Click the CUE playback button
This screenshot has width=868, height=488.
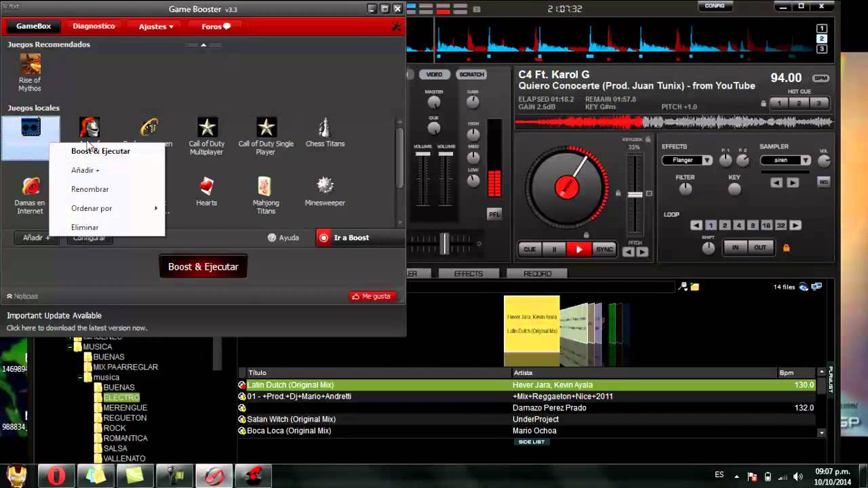(x=530, y=249)
